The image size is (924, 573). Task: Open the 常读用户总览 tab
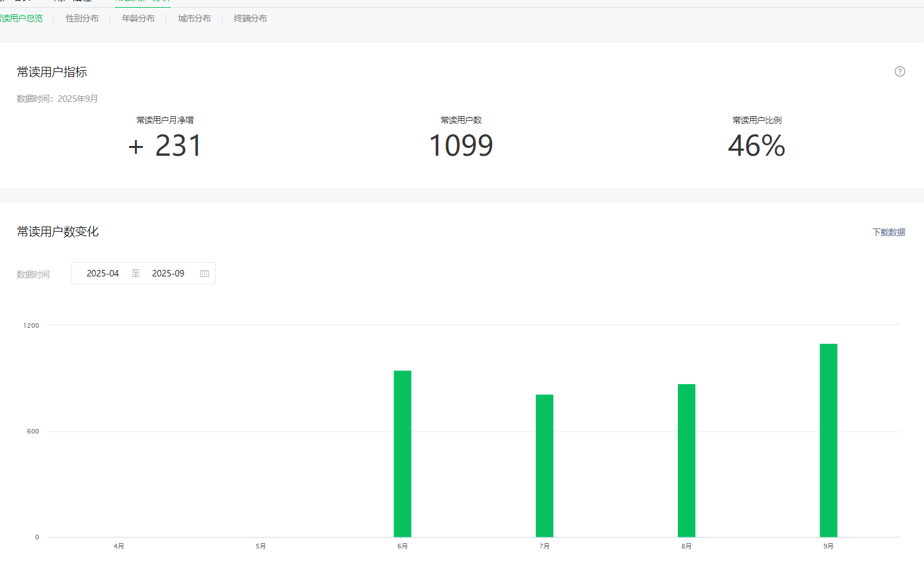(21, 18)
